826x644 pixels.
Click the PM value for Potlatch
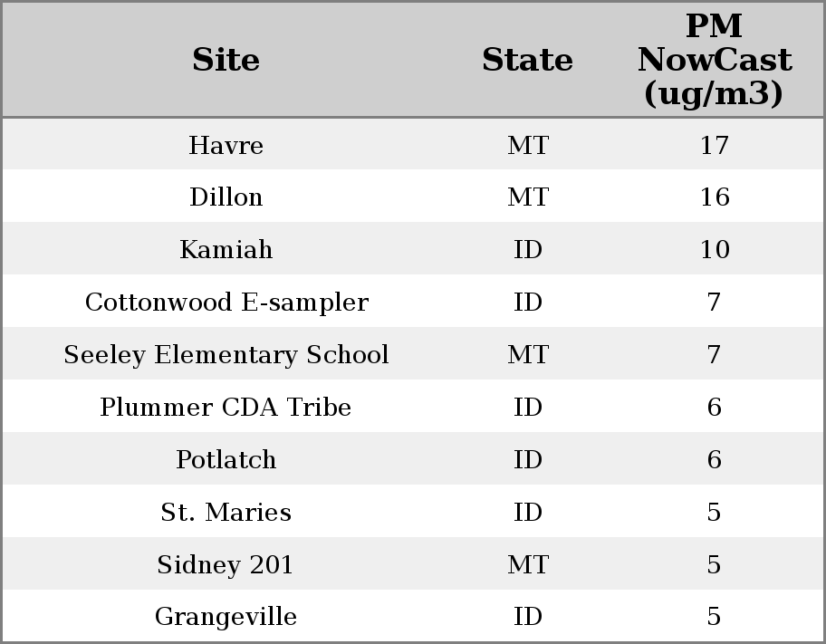(x=714, y=460)
